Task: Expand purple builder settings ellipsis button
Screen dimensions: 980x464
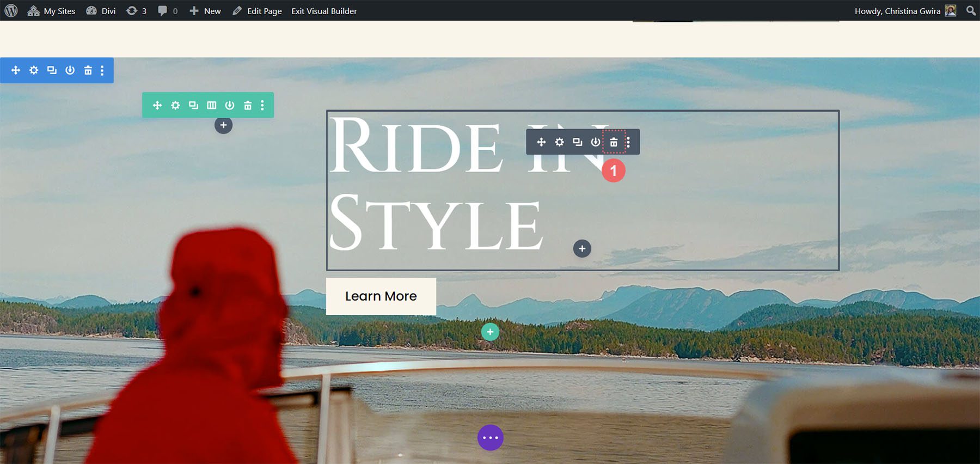Action: click(x=490, y=438)
